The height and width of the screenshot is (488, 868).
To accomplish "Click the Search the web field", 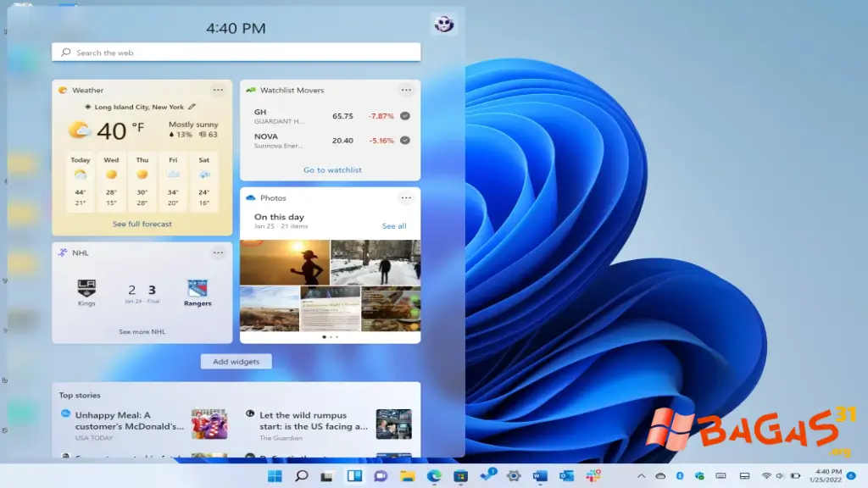I will point(236,53).
